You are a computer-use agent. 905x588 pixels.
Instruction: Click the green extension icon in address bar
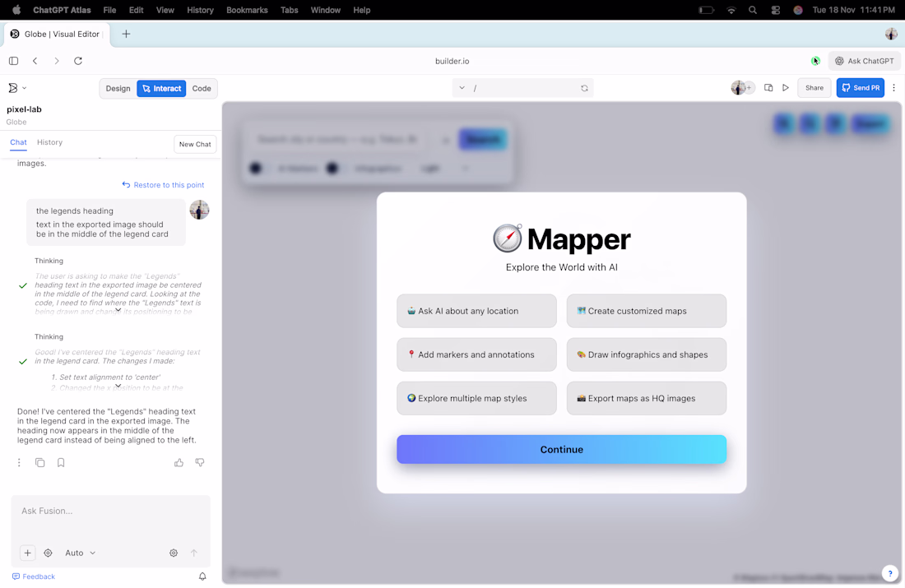point(815,61)
